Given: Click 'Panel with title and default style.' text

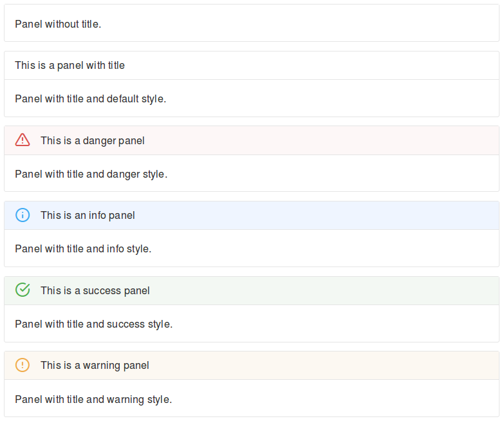Looking at the screenshot, I should point(90,99).
